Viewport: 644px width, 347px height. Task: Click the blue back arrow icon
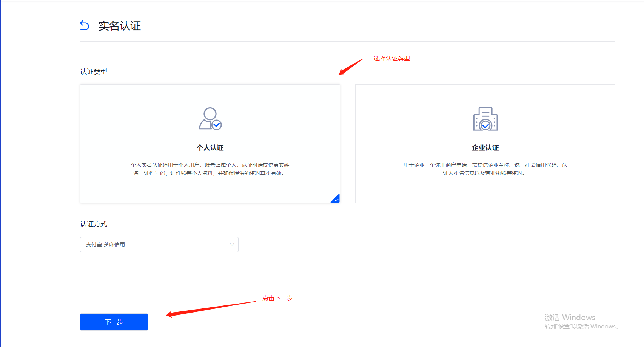85,26
